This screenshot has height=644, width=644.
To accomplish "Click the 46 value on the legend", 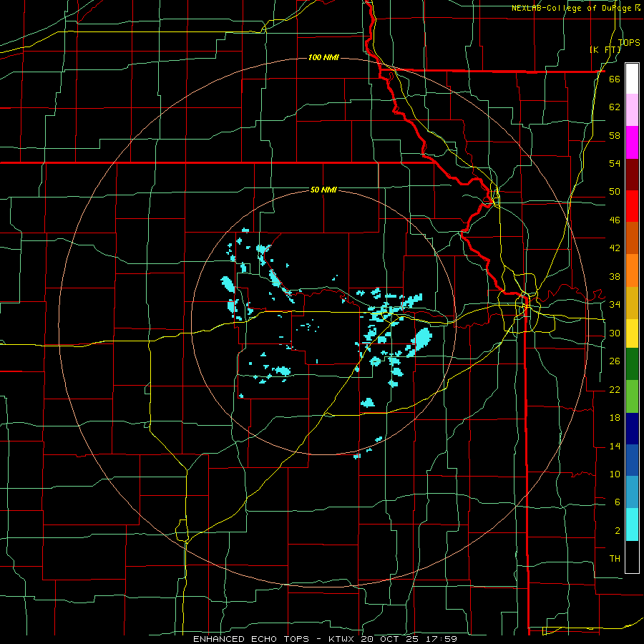I will tap(615, 220).
